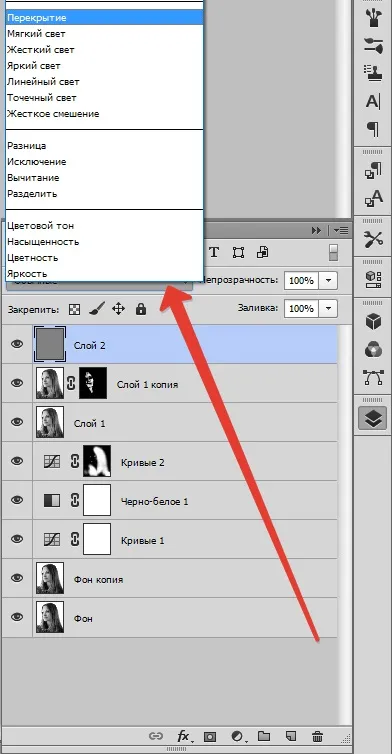Viewport: 392px width, 754px height.
Task: Choose Жесткое смешение blend mode
Action: pyautogui.click(x=105, y=114)
